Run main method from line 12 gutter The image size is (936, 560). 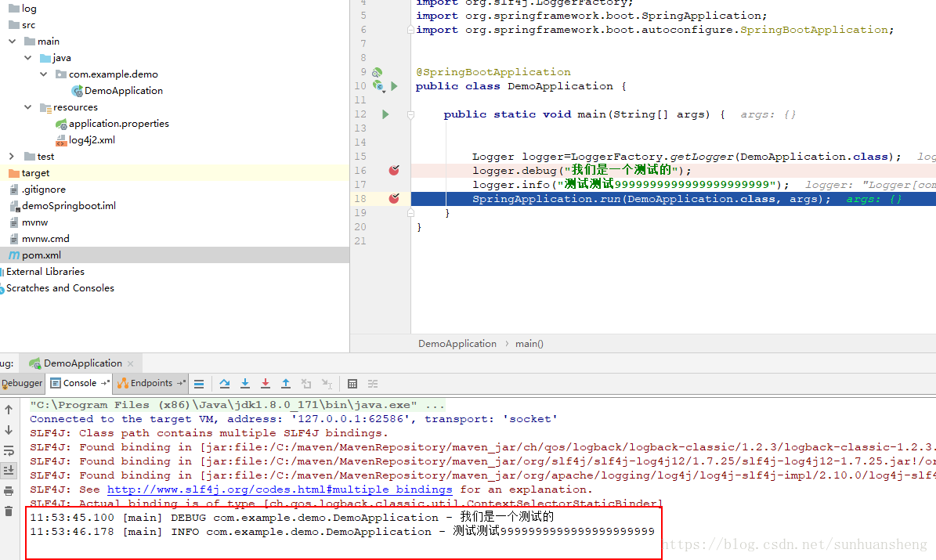tap(385, 114)
